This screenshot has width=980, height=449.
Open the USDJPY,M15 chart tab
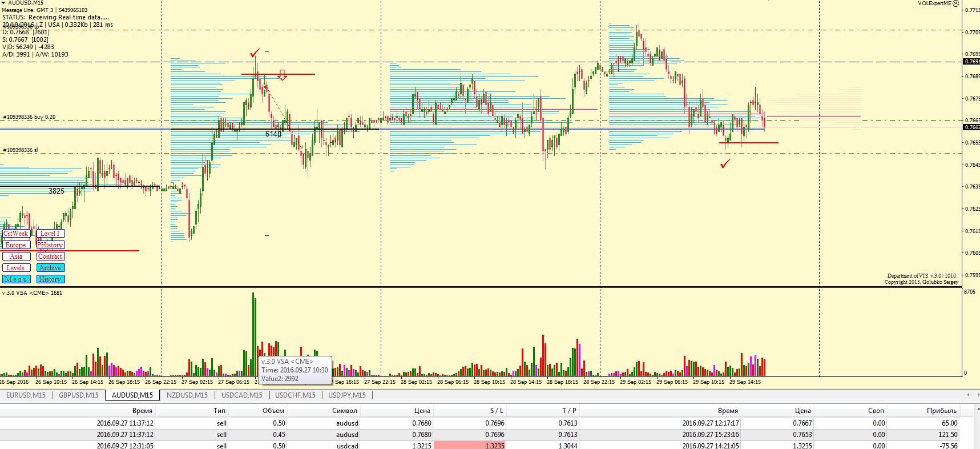[x=347, y=395]
